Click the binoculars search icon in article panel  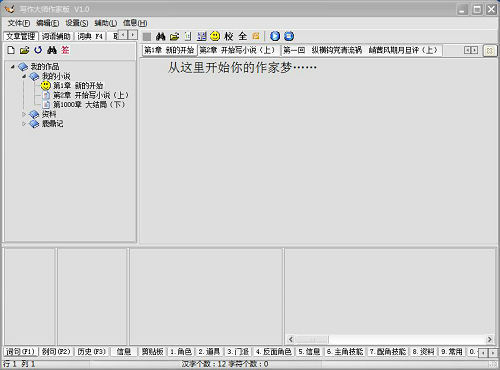pos(52,50)
